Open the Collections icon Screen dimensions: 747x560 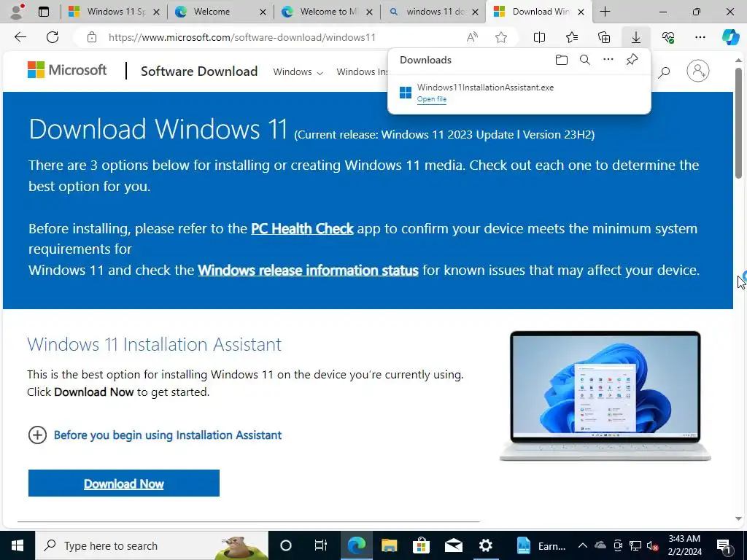click(603, 37)
